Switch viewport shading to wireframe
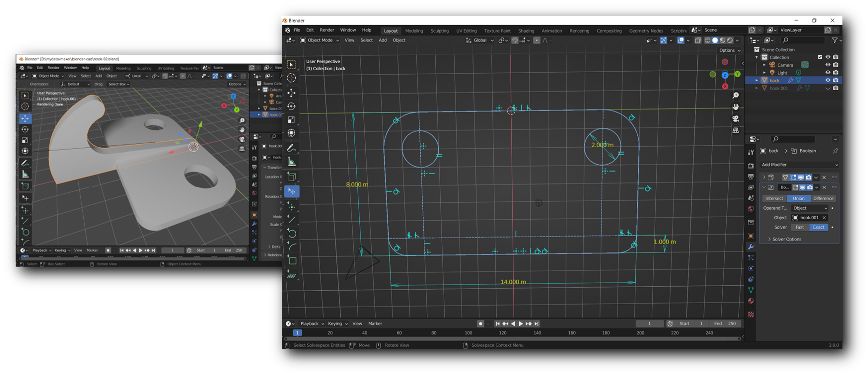The height and width of the screenshot is (375, 868). (707, 40)
